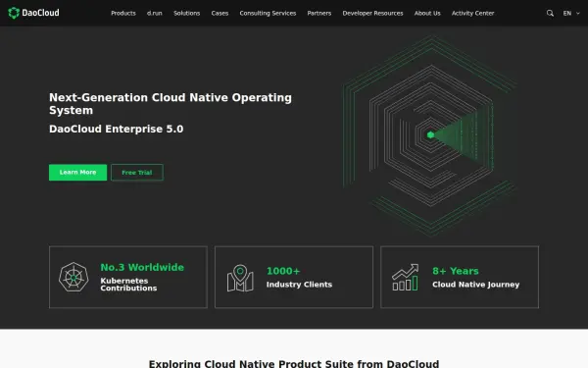Click the Exploring Cloud Native Product Suite heading
The image size is (588, 368).
point(294,363)
